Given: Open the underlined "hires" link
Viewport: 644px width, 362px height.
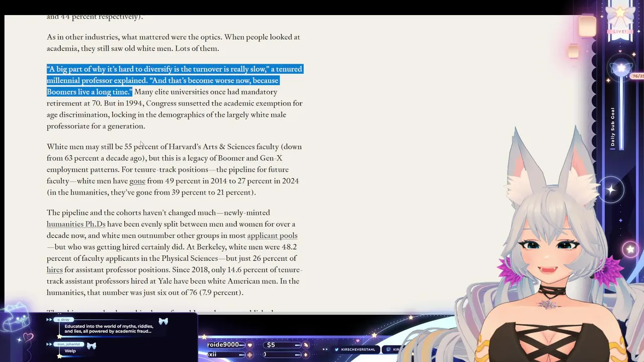Looking at the screenshot, I should coord(55,270).
